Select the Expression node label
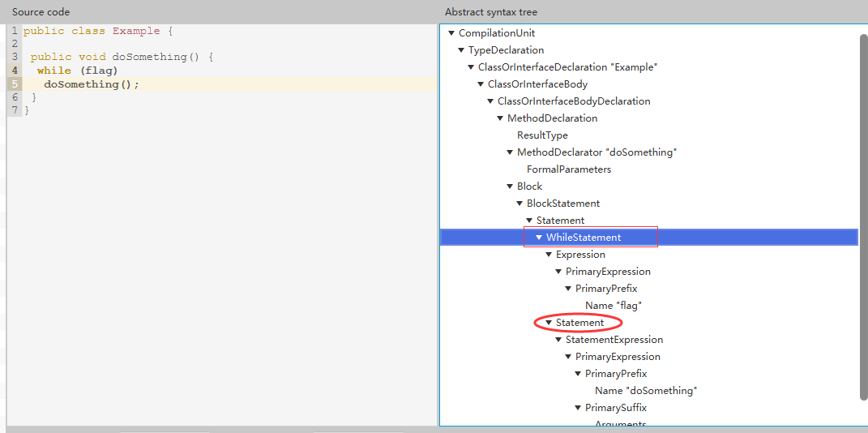 click(581, 255)
